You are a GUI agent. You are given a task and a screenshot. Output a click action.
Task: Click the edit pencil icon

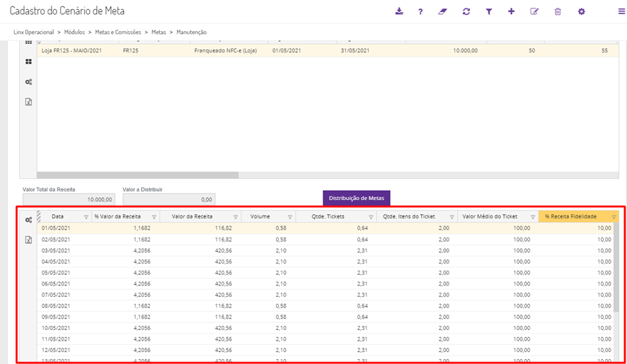(534, 11)
